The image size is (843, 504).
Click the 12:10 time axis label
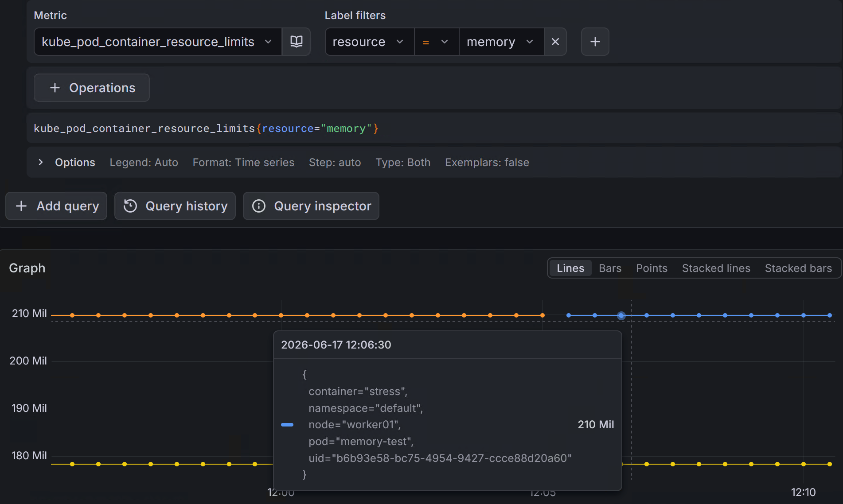[803, 492]
